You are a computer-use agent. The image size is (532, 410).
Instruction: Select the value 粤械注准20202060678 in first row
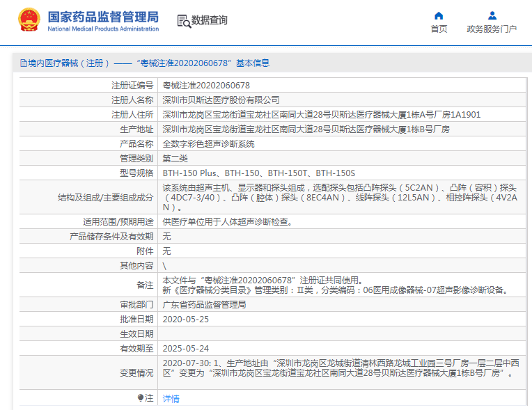206,86
